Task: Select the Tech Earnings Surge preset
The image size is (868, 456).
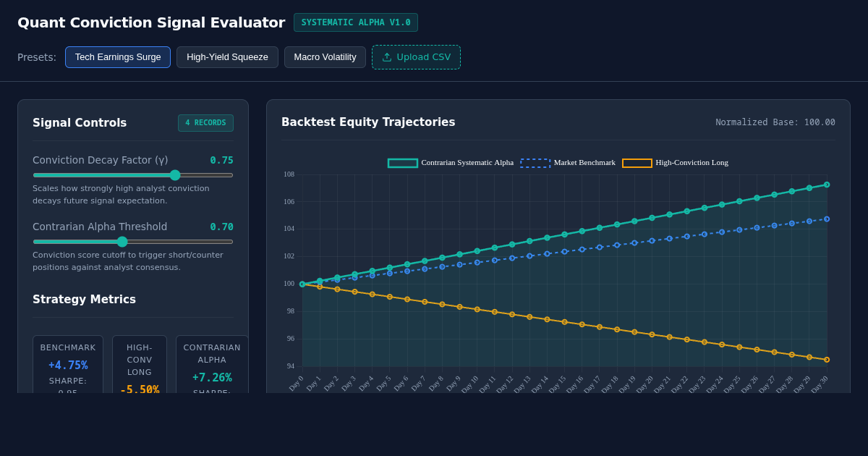Action: point(118,57)
